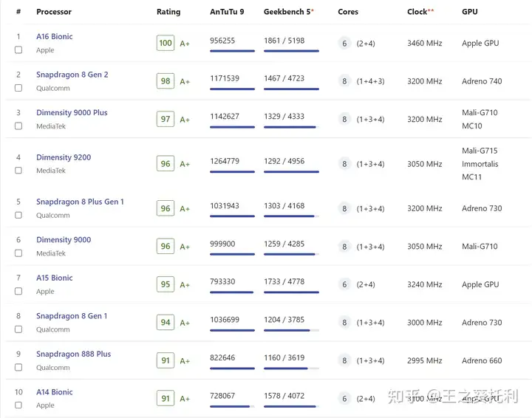
Task: Check the Snapdragon 888 Plus checkbox
Action: 18,367
